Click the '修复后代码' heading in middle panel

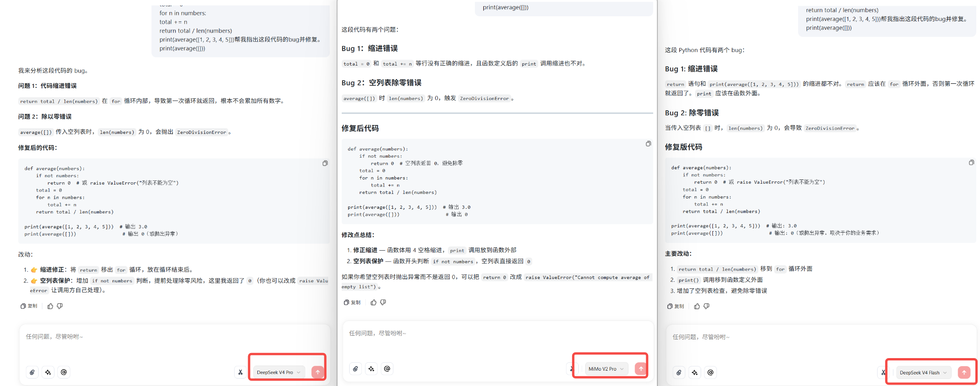click(x=360, y=128)
